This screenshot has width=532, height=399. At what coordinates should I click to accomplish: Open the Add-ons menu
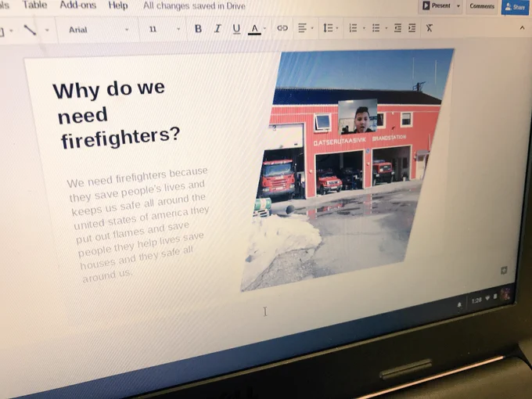(78, 5)
